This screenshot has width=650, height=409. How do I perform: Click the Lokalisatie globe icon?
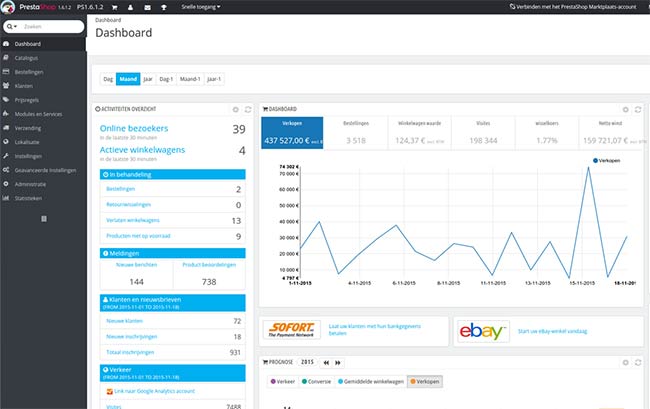pyautogui.click(x=6, y=142)
